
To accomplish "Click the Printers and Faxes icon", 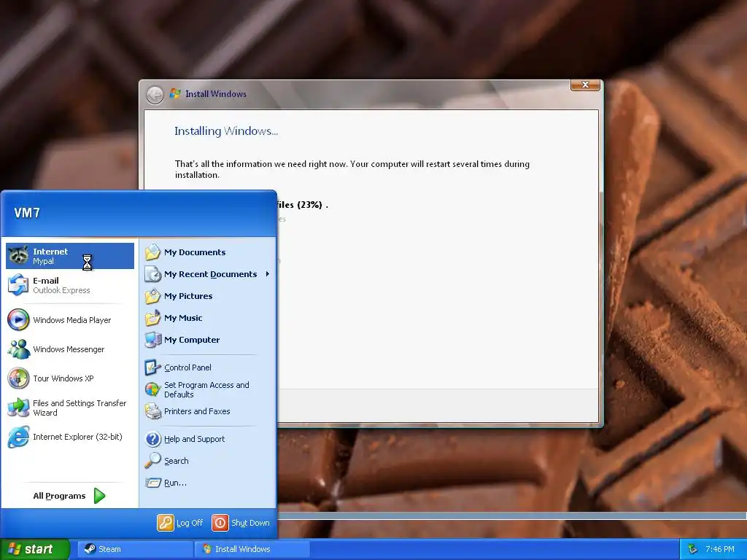I will 153,411.
